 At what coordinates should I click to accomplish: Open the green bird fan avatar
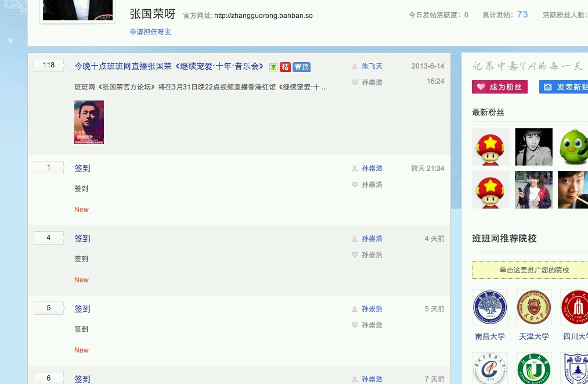[x=573, y=147]
